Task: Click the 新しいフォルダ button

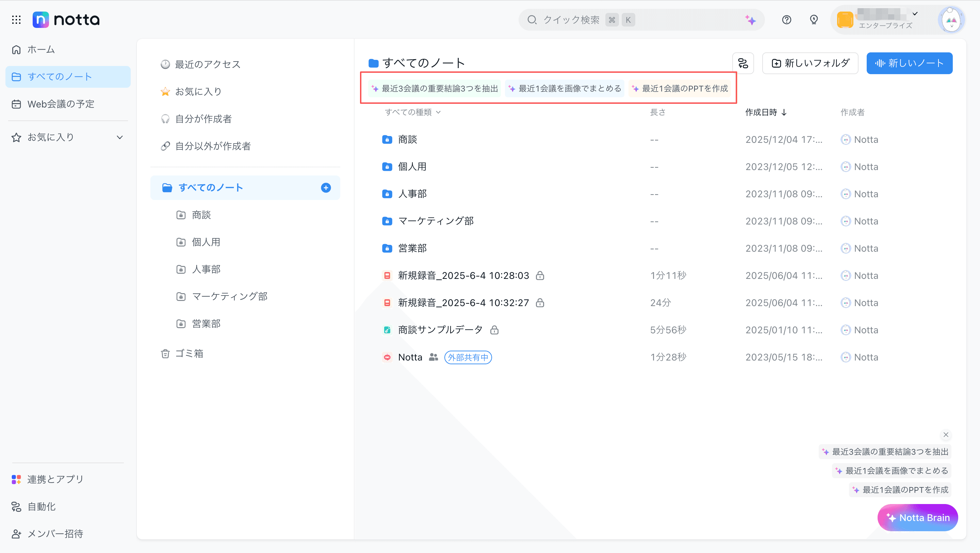Action: (x=810, y=63)
